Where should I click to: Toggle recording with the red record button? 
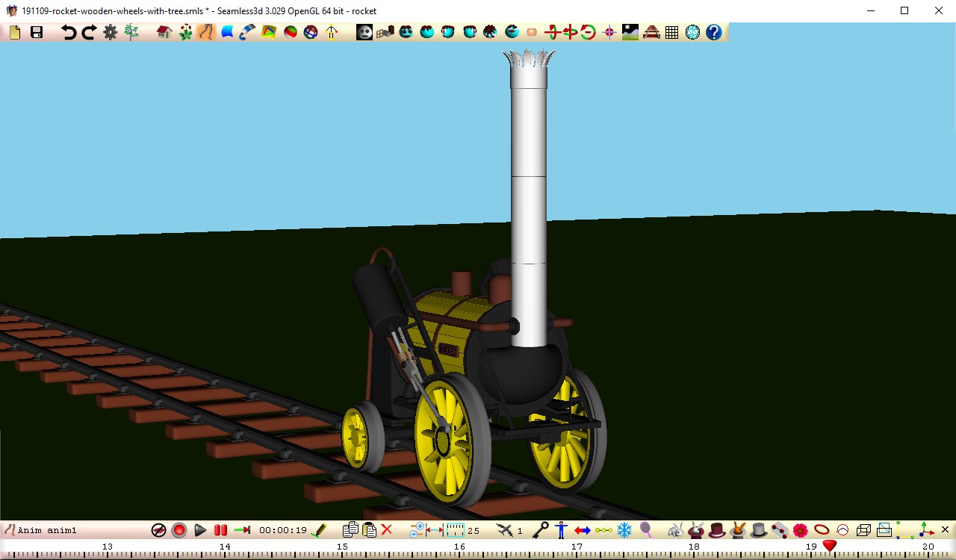tap(179, 530)
